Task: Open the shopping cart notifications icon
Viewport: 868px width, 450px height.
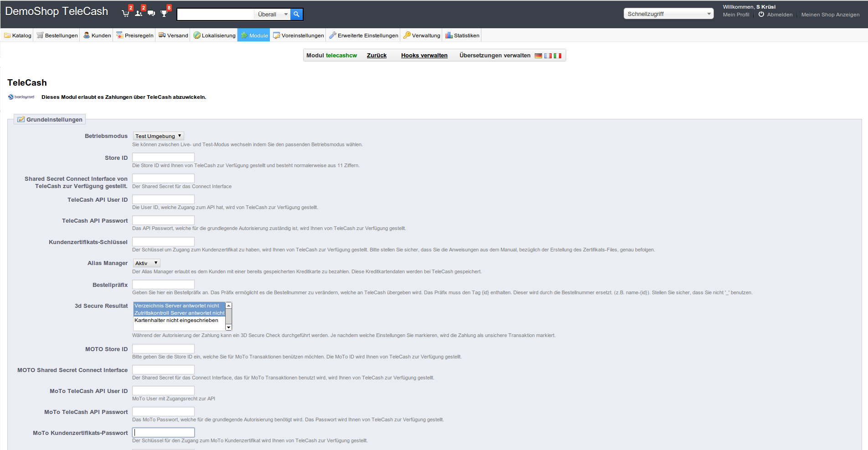Action: coord(125,14)
